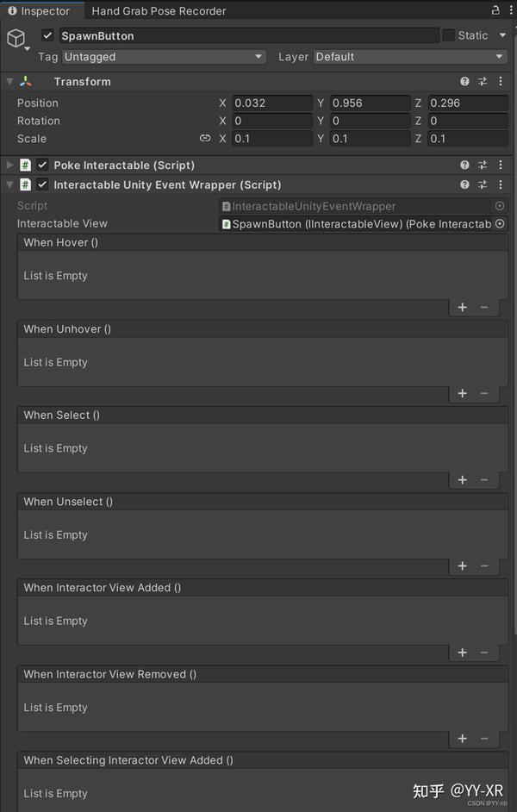Open the Untagged tag dropdown
Image resolution: width=517 pixels, height=812 pixels.
pos(164,55)
